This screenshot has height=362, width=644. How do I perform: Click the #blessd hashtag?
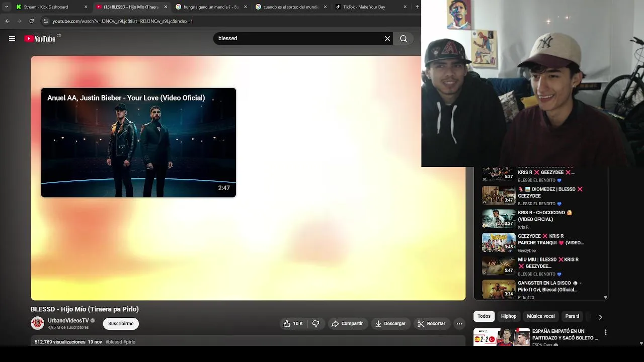coord(114,342)
